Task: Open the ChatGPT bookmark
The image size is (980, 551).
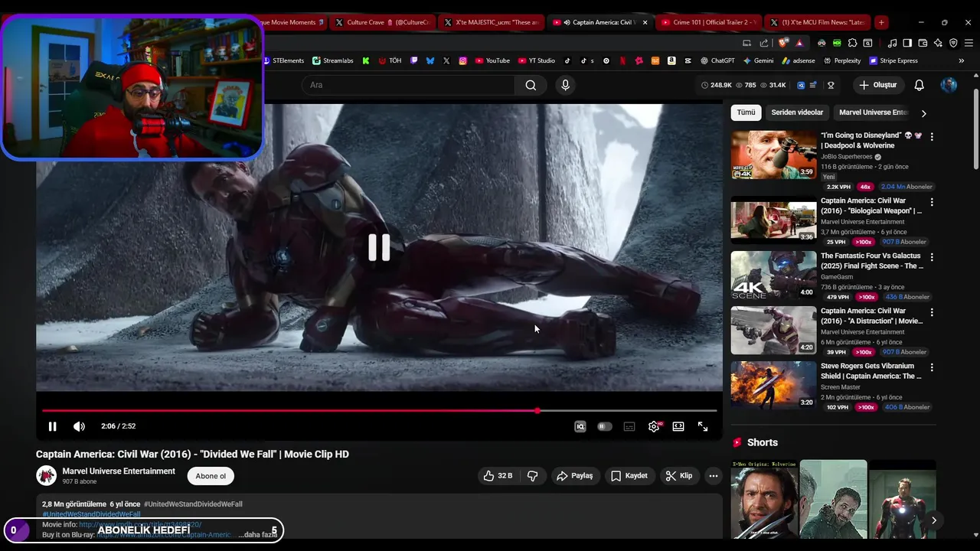Action: point(717,60)
